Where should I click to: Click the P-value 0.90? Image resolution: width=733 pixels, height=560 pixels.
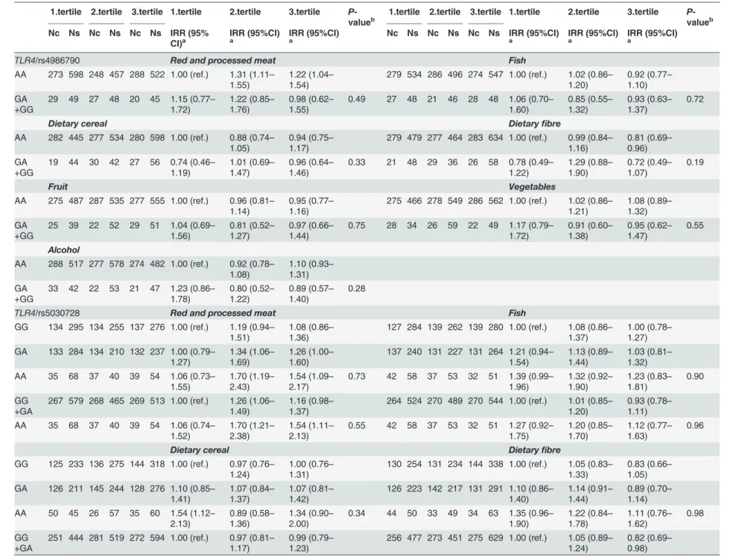(x=695, y=376)
